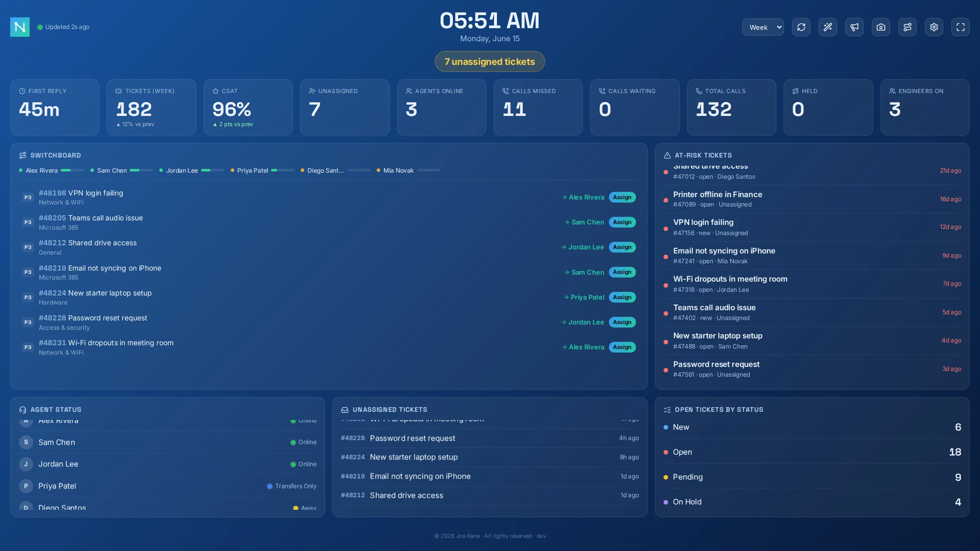Open settings gear icon
This screenshot has width=980, height=551.
[934, 27]
